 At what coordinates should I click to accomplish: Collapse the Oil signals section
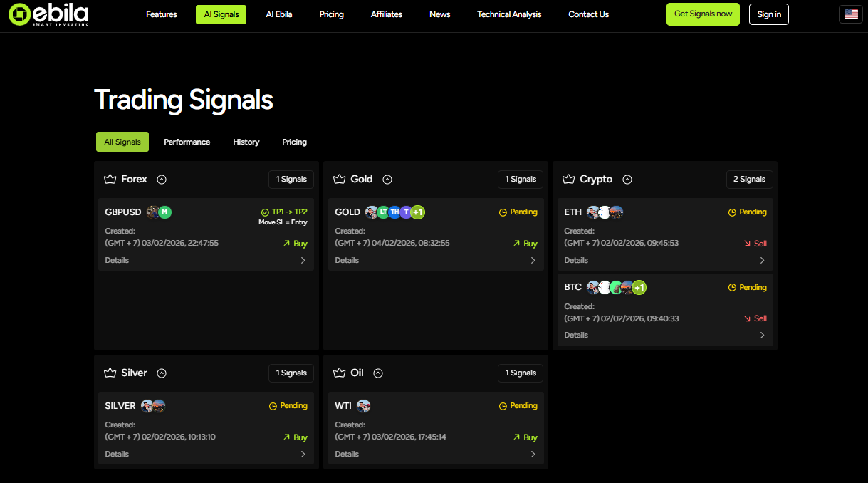tap(378, 373)
